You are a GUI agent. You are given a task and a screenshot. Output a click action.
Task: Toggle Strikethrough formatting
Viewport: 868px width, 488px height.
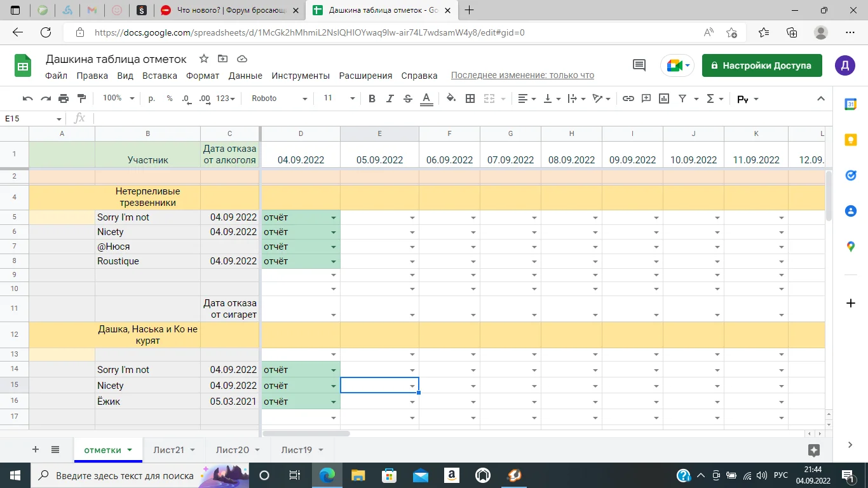pos(408,98)
